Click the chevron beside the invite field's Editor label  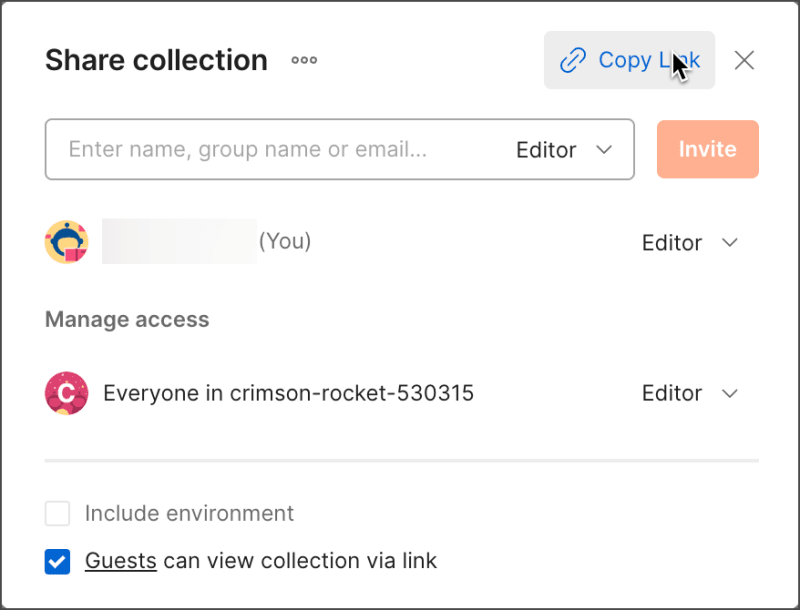(604, 150)
